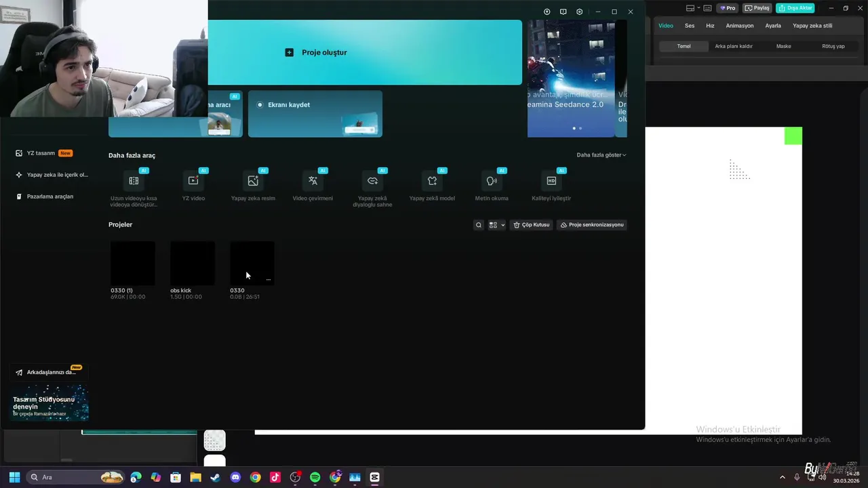
Task: Click the project search magnifier icon
Action: [x=479, y=225]
